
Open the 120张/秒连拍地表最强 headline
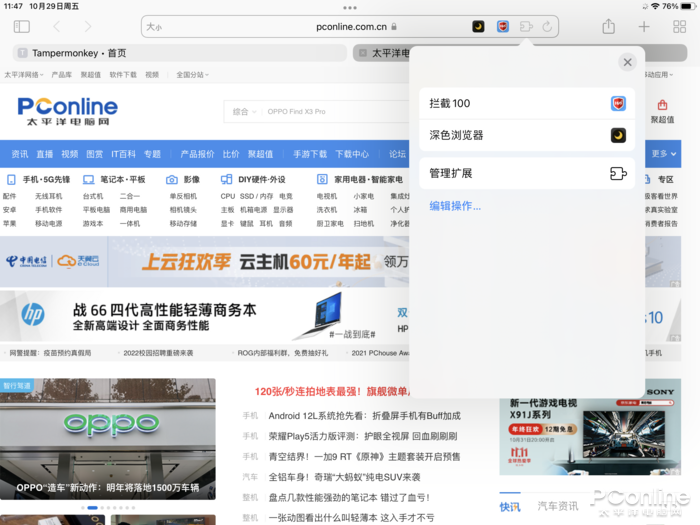331,392
